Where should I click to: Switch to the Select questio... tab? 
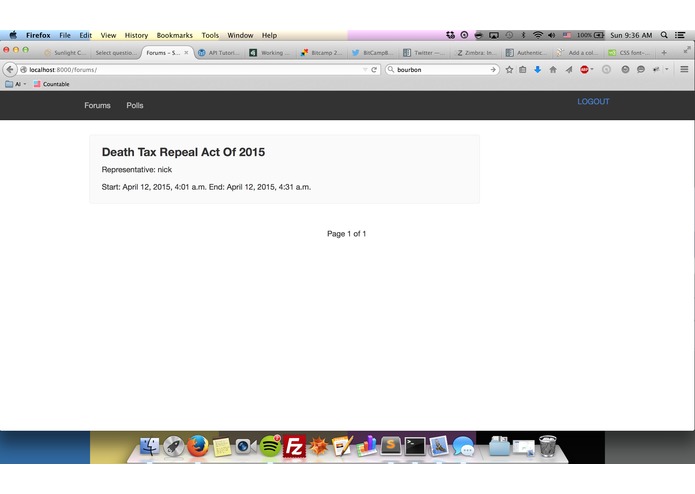(x=115, y=53)
